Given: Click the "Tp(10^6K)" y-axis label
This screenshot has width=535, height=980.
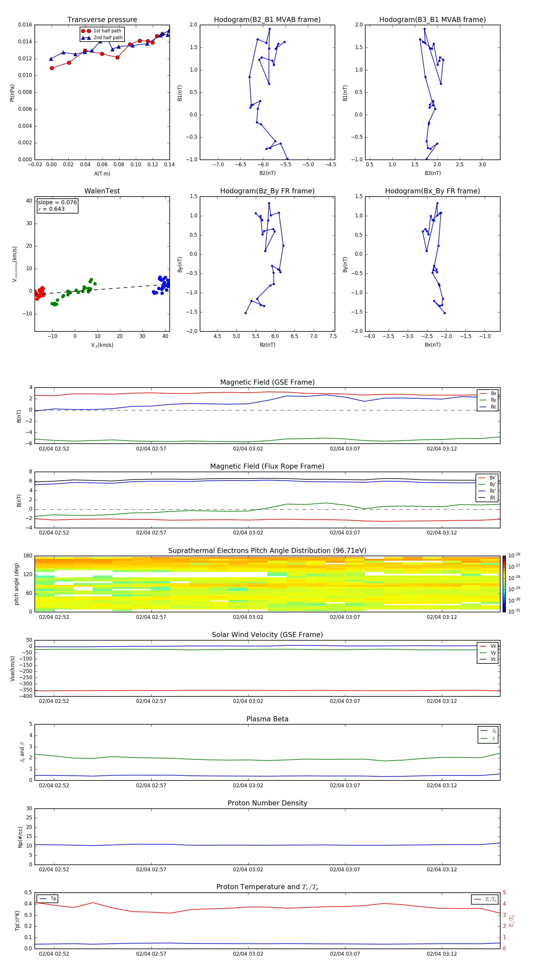Looking at the screenshot, I should (x=17, y=921).
